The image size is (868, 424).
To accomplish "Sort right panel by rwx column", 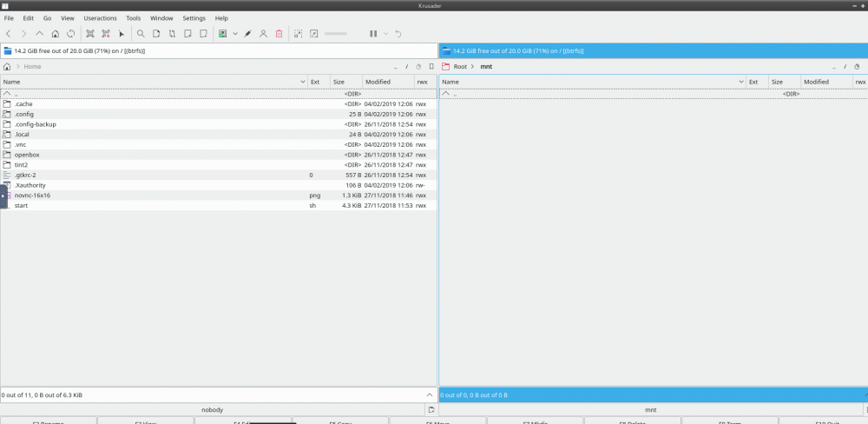I will [x=860, y=82].
